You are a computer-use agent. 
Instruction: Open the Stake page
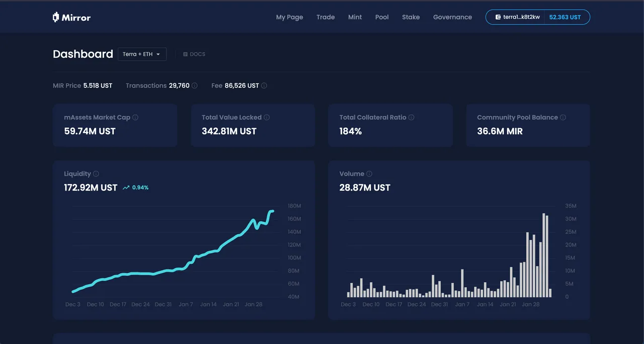pyautogui.click(x=411, y=17)
